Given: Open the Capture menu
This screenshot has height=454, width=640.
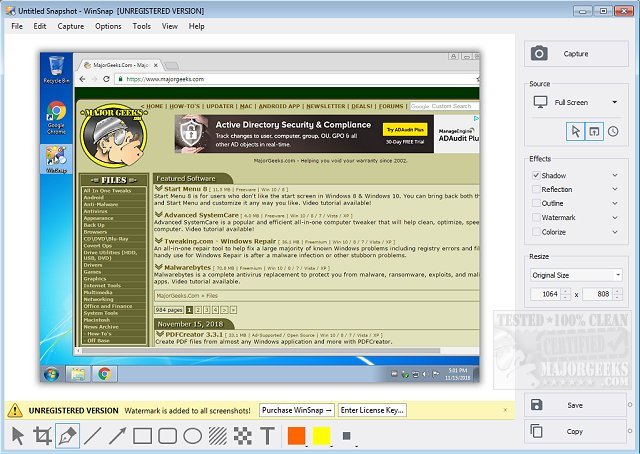Looking at the screenshot, I should click(x=71, y=26).
